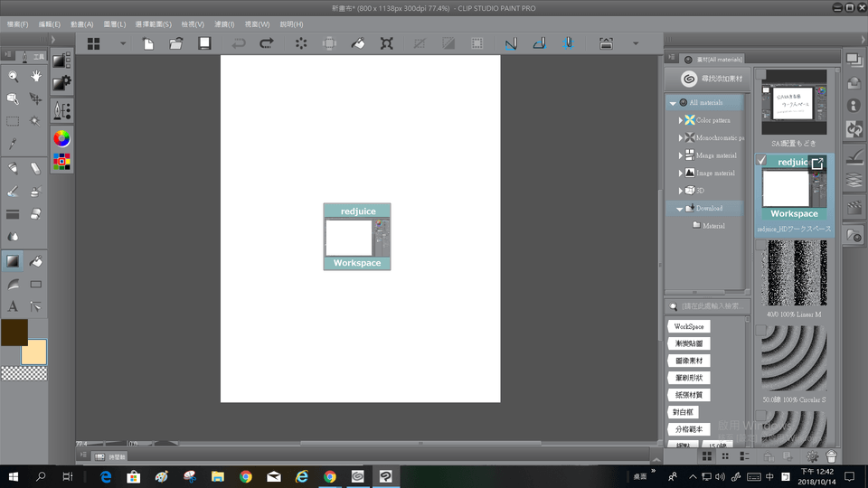Image resolution: width=868 pixels, height=488 pixels.
Task: Open the 檔案(F) menu
Action: 18,24
